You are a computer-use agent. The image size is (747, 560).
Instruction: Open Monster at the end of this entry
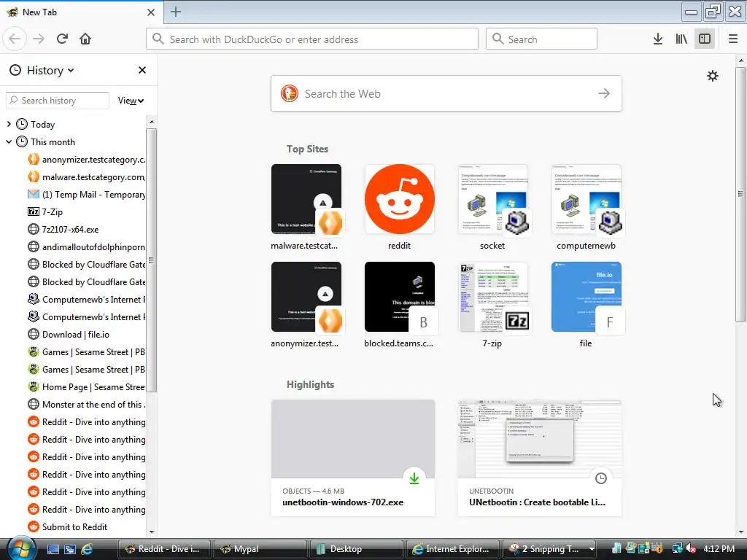coord(86,404)
